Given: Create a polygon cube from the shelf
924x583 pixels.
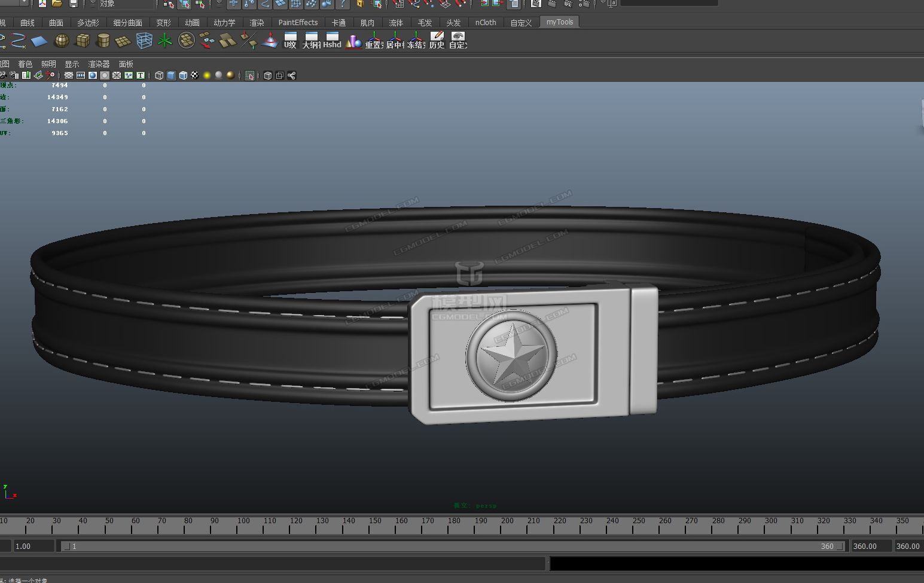Looking at the screenshot, I should [83, 41].
